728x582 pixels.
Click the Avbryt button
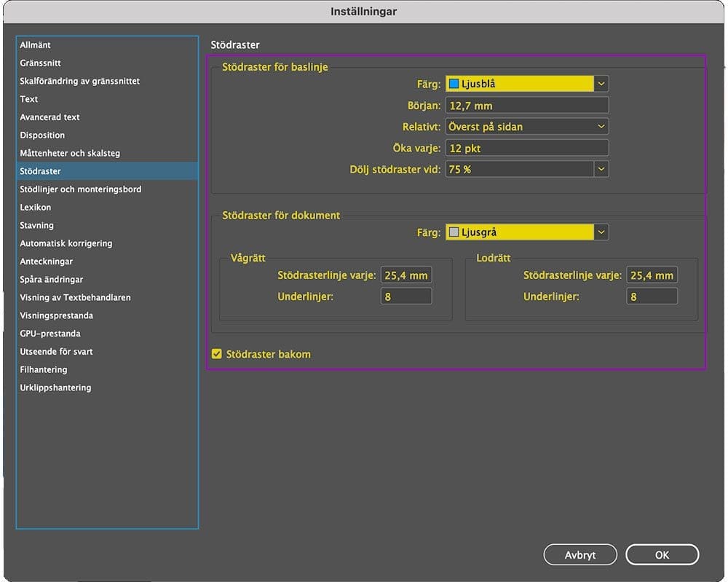coord(580,554)
